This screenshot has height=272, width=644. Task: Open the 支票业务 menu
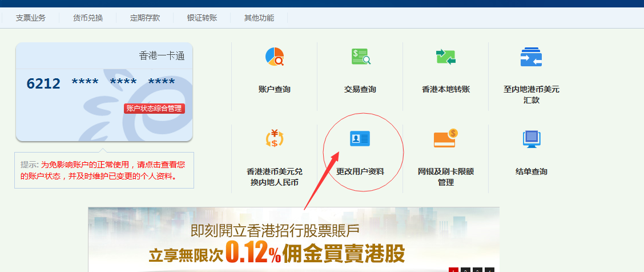[x=31, y=18]
